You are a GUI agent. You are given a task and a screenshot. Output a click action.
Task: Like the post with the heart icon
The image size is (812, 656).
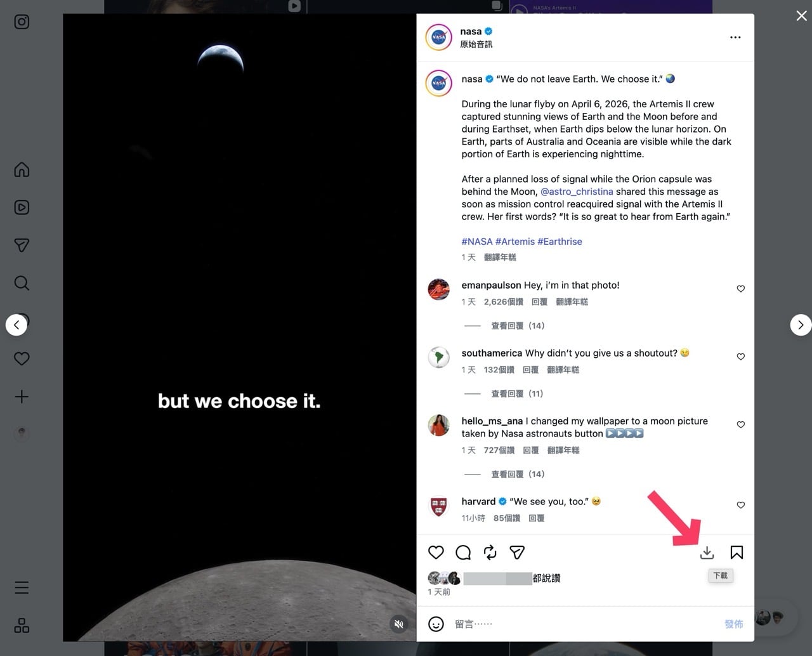[436, 553]
